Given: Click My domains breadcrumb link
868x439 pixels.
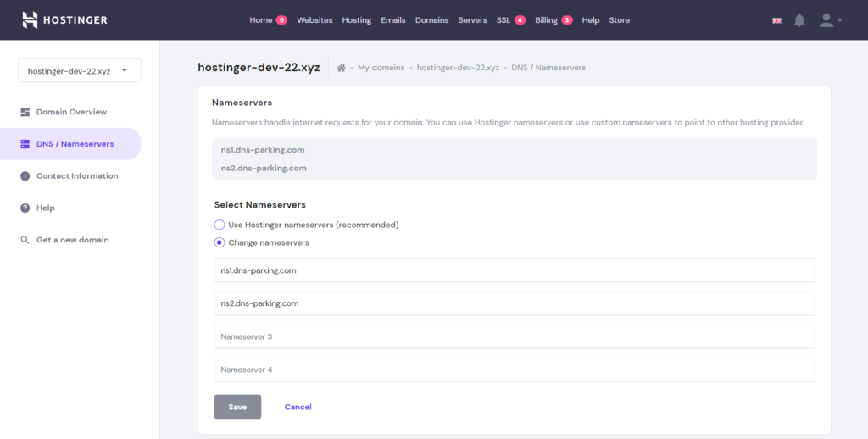Looking at the screenshot, I should [381, 68].
